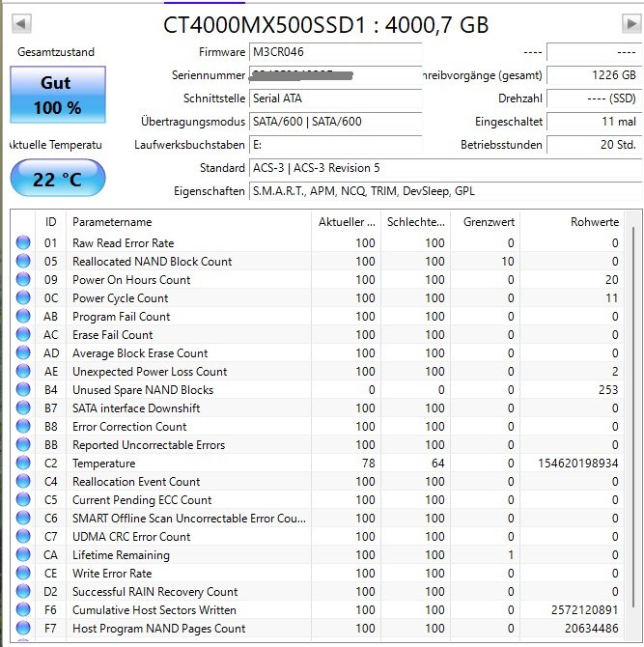Click the Betriebsstunden value 20 Std.
The image size is (644, 647).
(594, 145)
